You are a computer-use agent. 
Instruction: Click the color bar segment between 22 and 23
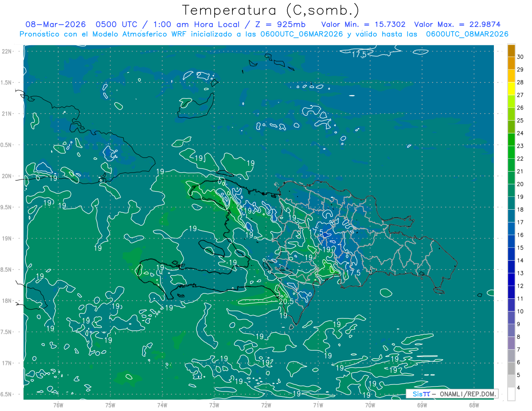[x=511, y=153]
